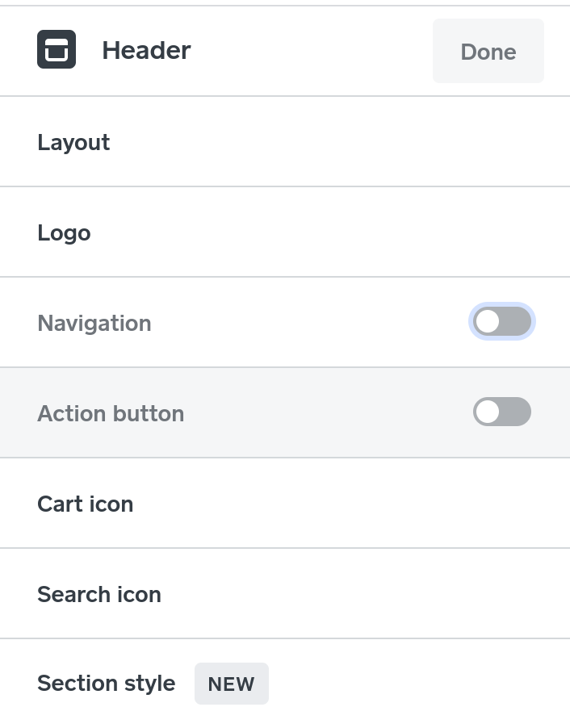Click the empty middle of the highlighted Action button row
This screenshot has height=728, width=570.
323,413
